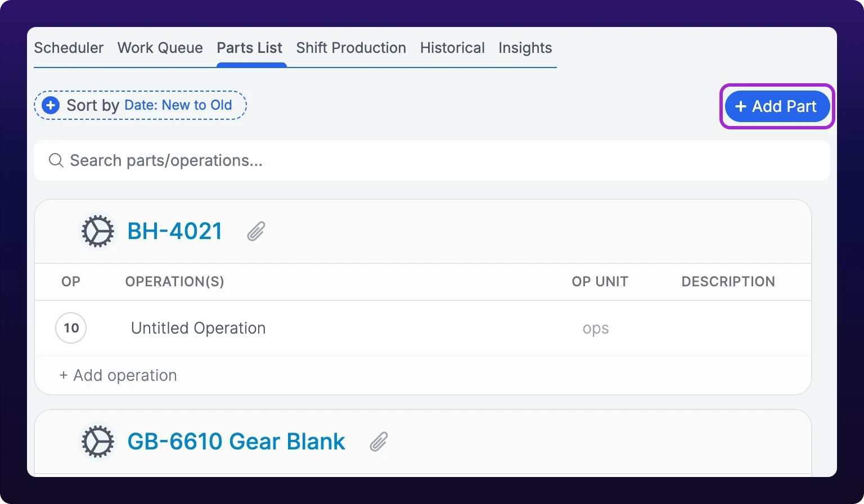Switch to the Work Queue tab
This screenshot has width=864, height=504.
tap(160, 48)
